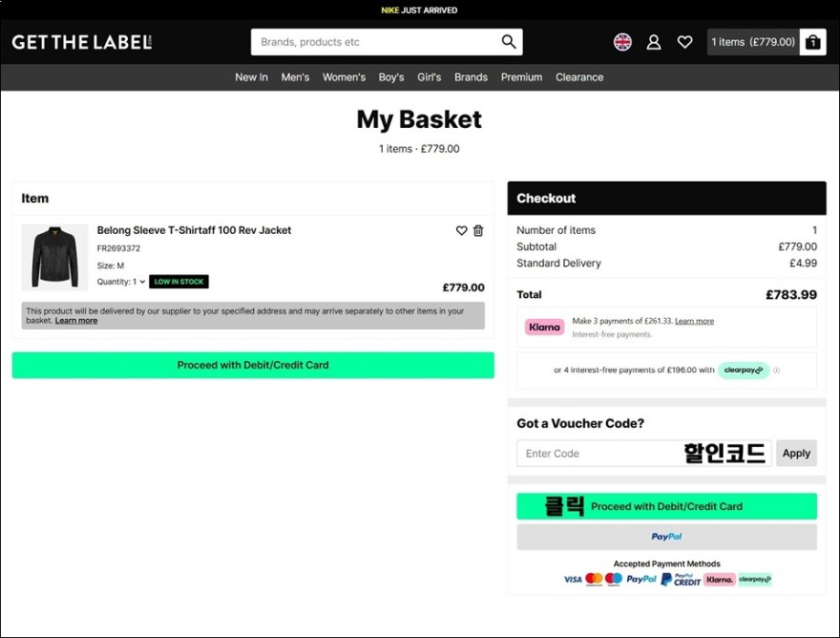Open the Men's menu

295,77
